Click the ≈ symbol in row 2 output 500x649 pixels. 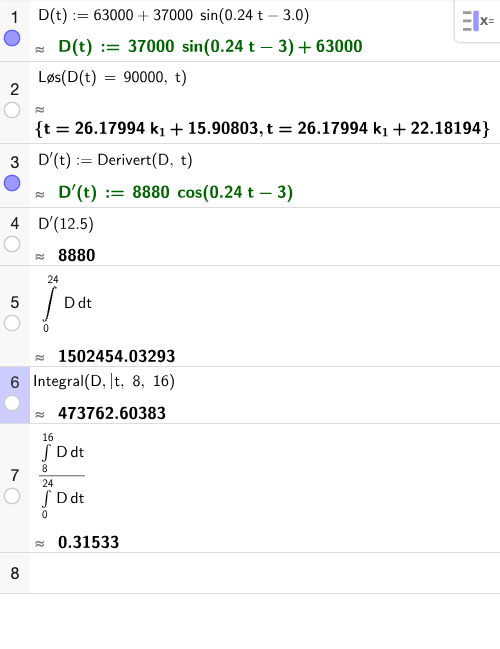click(x=40, y=110)
